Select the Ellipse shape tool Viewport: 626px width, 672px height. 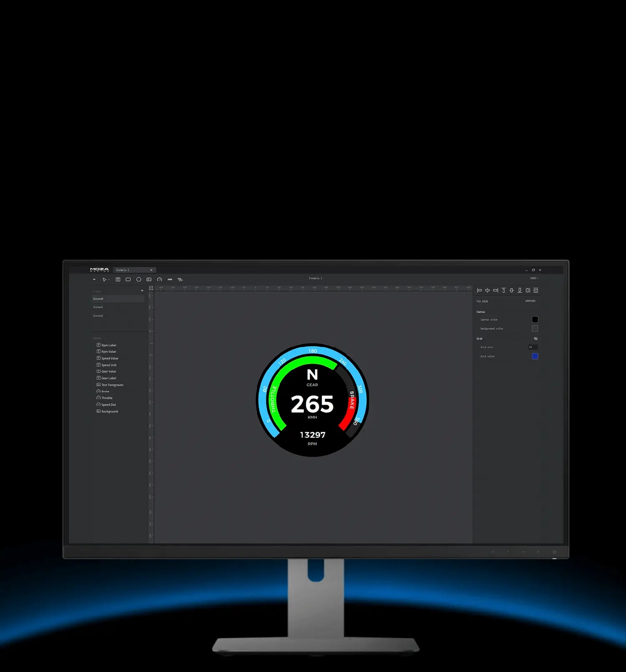[139, 279]
